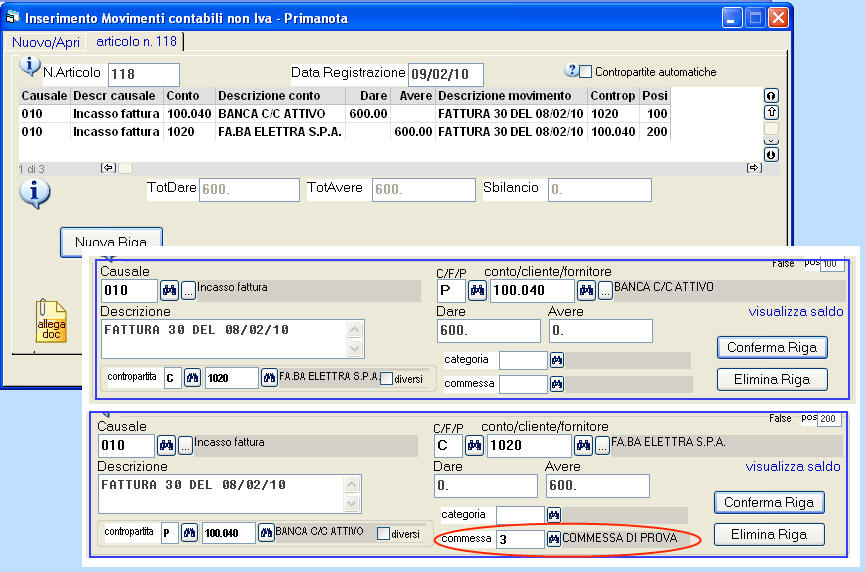Click binoculars beside contropartita C field

click(192, 378)
